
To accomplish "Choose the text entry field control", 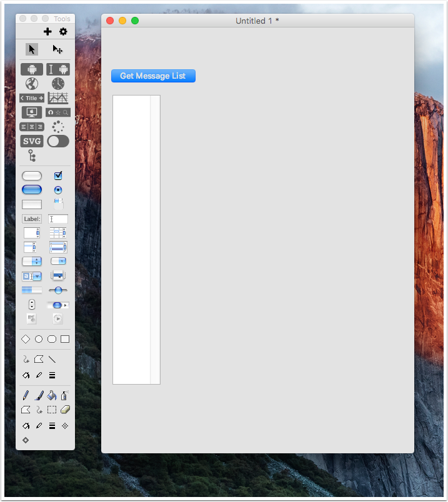I will [58, 219].
